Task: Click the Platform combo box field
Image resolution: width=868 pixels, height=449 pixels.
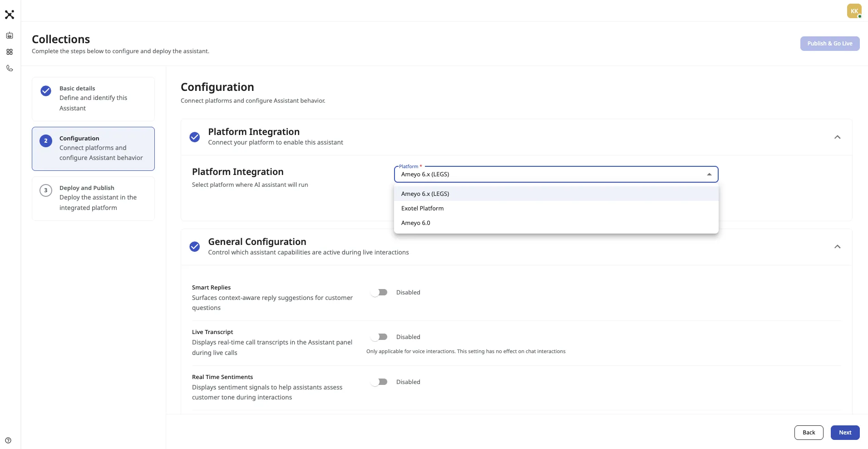Action: 556,175
